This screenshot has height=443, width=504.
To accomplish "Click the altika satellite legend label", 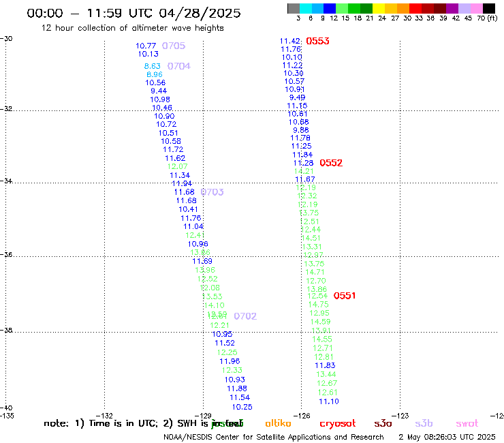I will pos(278,423).
